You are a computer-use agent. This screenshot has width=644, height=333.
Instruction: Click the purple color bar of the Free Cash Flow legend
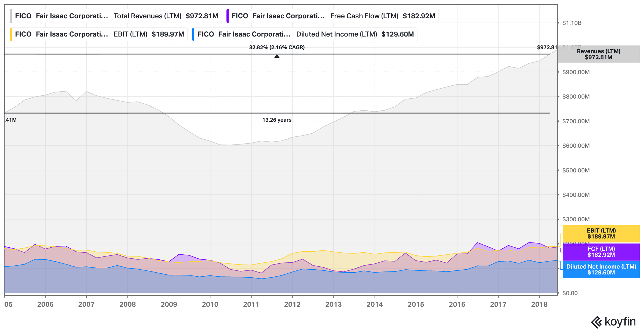(228, 16)
